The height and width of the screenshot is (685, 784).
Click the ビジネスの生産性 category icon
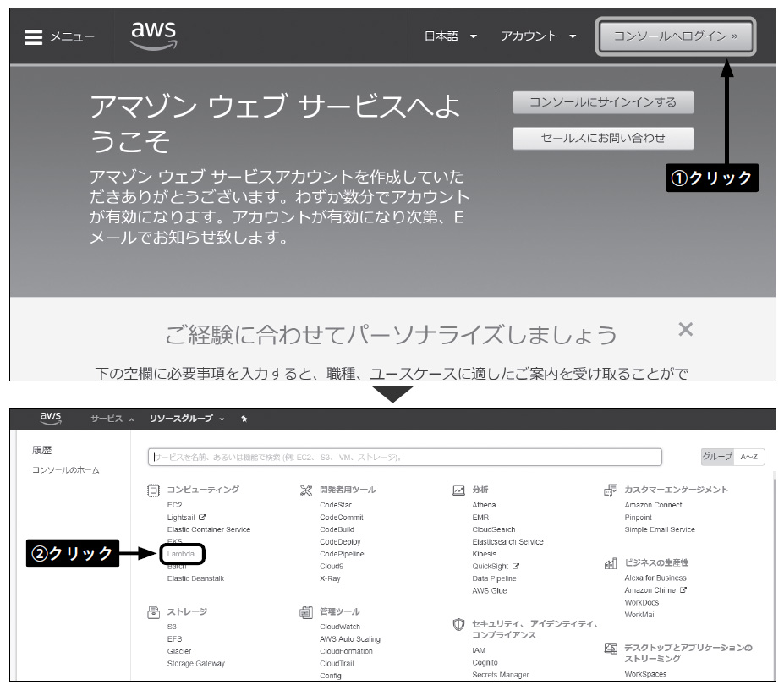coord(611,563)
